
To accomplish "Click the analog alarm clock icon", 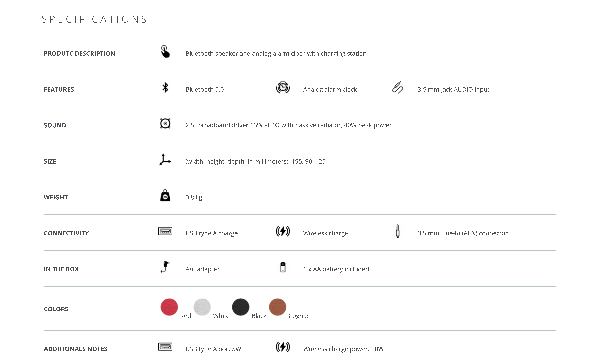I will (x=283, y=88).
